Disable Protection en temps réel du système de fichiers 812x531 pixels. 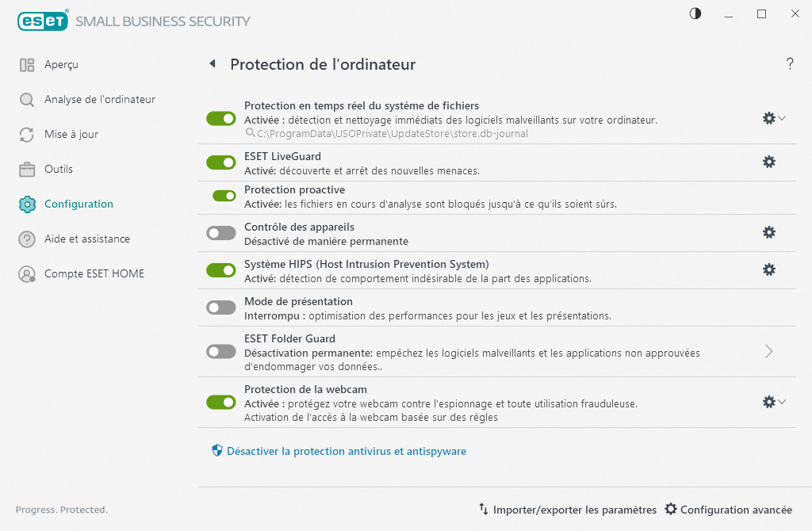point(220,117)
